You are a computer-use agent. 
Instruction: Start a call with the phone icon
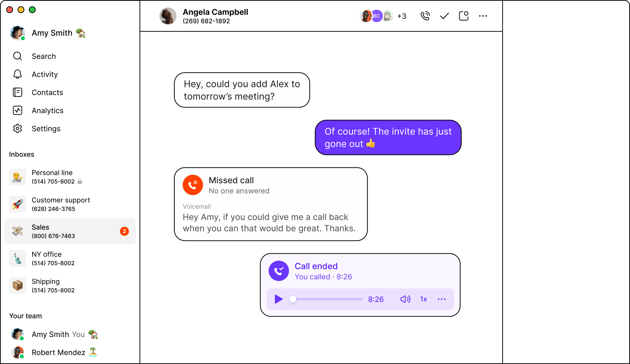[425, 16]
